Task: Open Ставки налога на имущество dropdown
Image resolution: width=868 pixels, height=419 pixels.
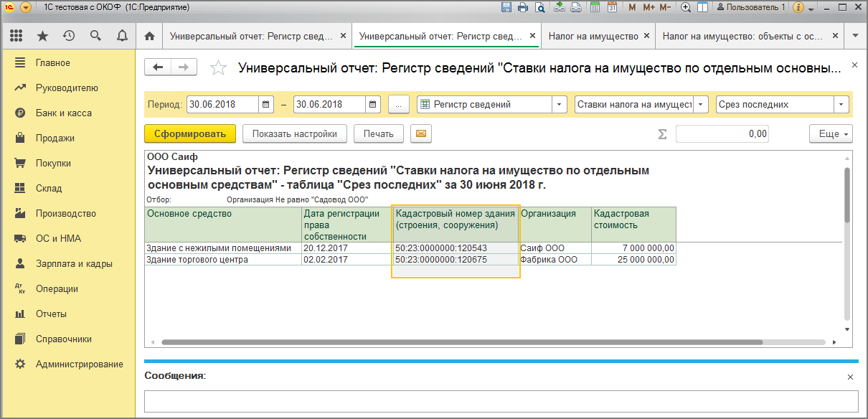Action: click(x=701, y=105)
